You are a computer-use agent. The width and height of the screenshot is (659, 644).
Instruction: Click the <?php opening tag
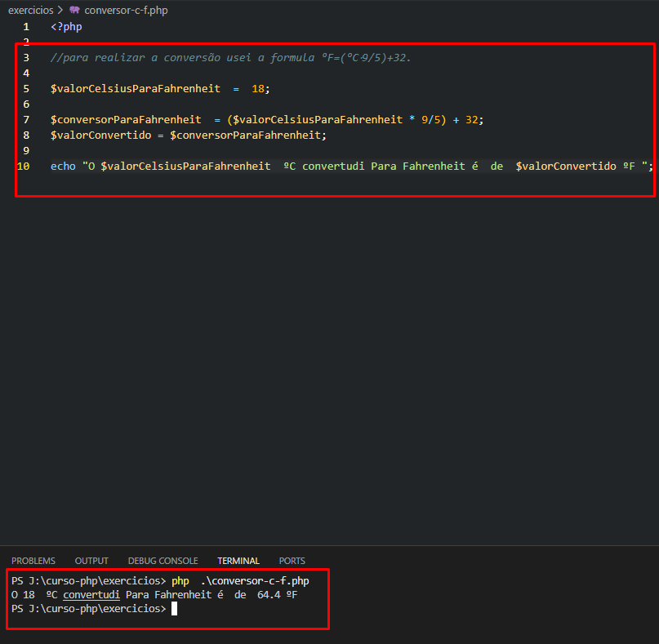point(66,27)
